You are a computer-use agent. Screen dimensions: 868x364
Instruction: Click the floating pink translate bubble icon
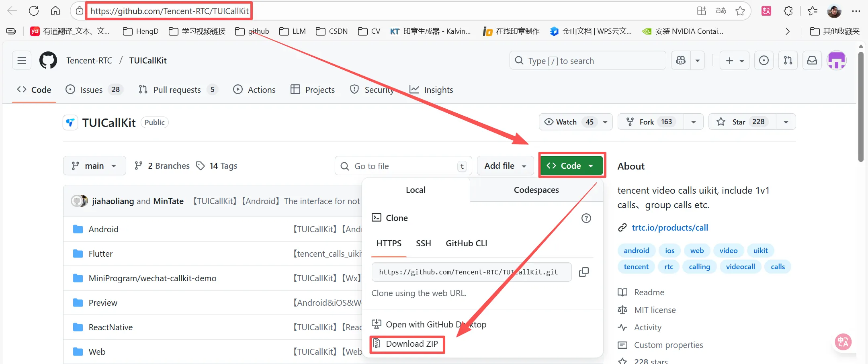(843, 342)
